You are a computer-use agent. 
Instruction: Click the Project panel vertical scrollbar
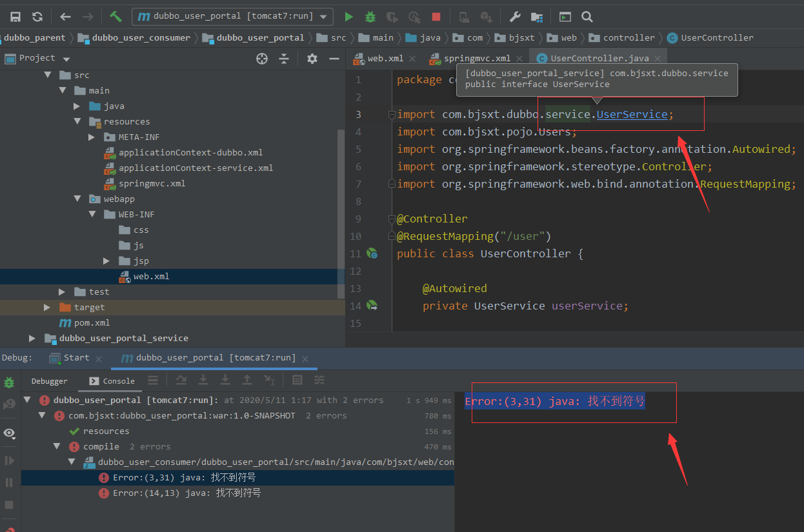tap(341, 213)
